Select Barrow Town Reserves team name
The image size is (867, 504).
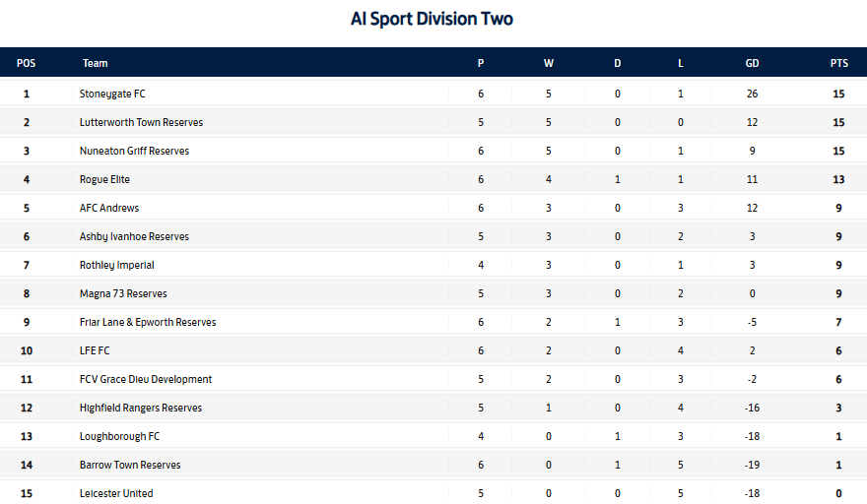coord(130,465)
